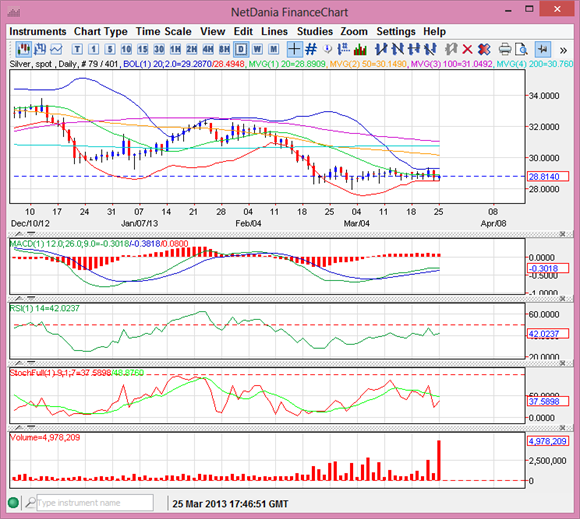Viewport: 580px width, 519px height.
Task: Close the StochFull study panel
Action: click(562, 363)
